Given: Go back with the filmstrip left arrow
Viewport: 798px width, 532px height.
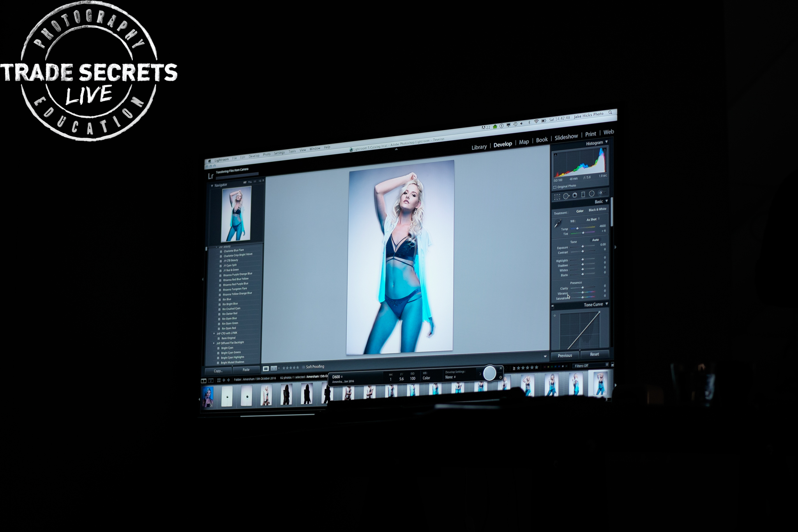Looking at the screenshot, I should tap(224, 380).
